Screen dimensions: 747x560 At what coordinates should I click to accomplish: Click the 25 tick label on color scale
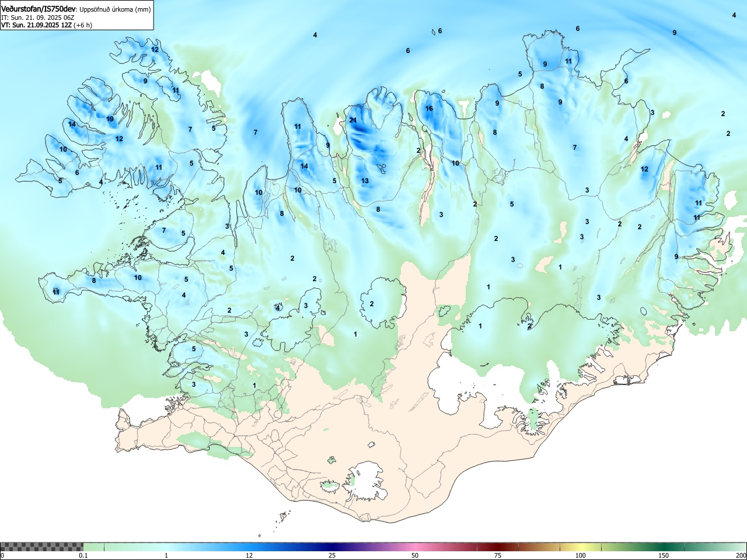(332, 555)
